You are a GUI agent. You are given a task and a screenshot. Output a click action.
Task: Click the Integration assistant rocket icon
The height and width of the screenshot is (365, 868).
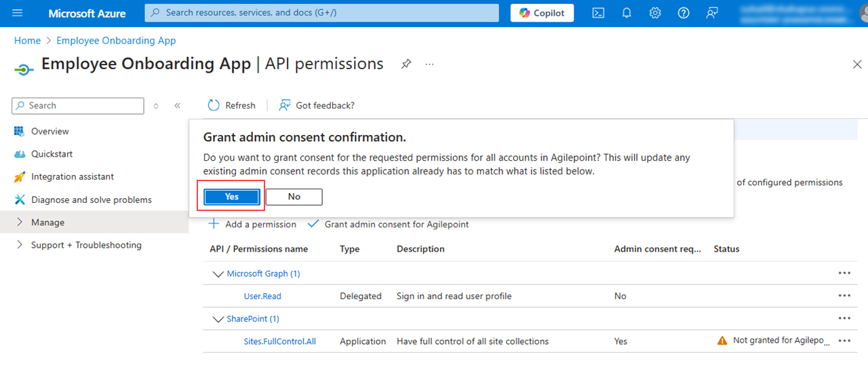(19, 176)
